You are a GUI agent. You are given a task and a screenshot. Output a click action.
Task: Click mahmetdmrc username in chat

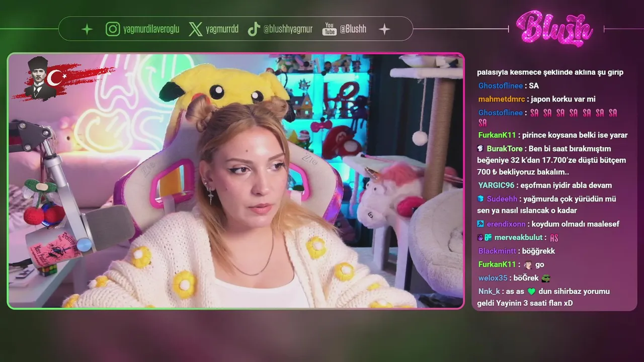pos(501,100)
